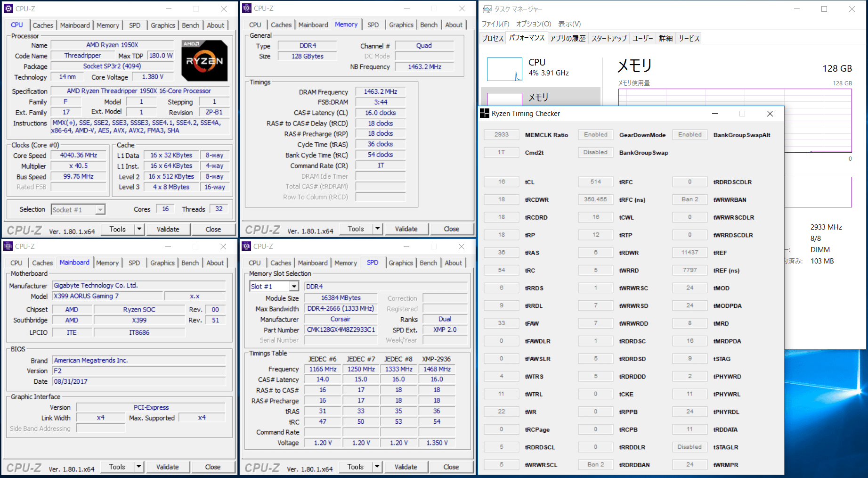Image resolution: width=868 pixels, height=478 pixels.
Task: Click the 2933 MEMCLK Ratio value field
Action: pyautogui.click(x=502, y=134)
